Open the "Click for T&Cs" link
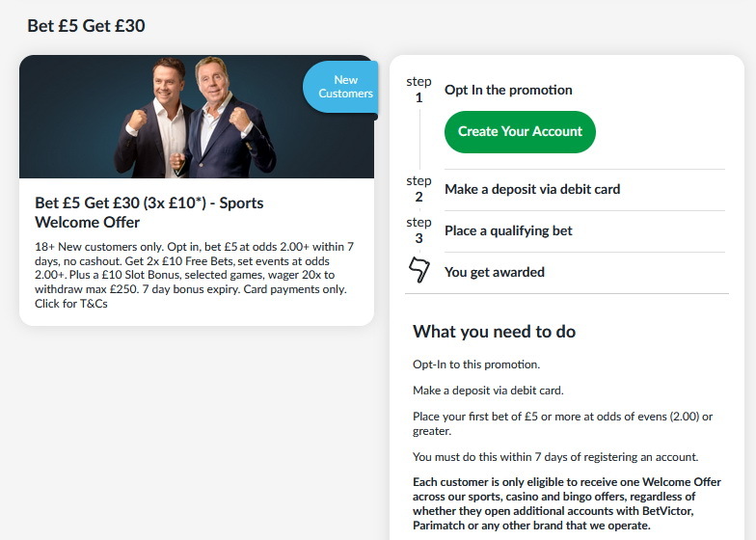The height and width of the screenshot is (540, 756). pos(71,304)
